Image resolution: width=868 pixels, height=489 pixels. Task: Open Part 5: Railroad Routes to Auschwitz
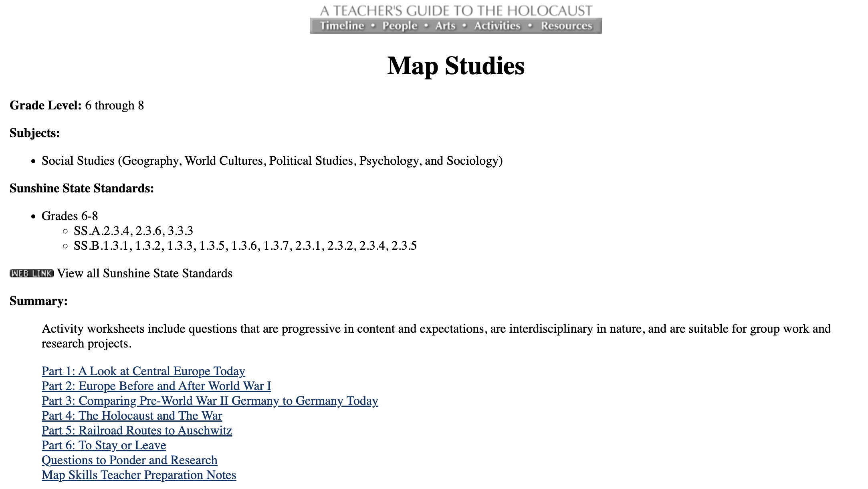click(137, 430)
